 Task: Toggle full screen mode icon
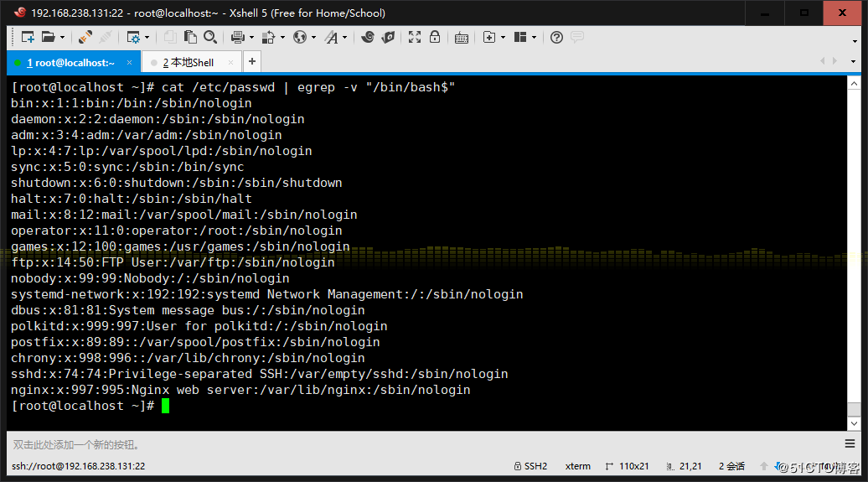tap(415, 37)
